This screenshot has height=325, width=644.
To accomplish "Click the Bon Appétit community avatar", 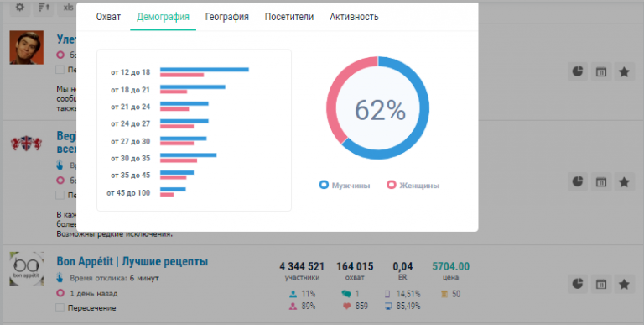I will 26,269.
